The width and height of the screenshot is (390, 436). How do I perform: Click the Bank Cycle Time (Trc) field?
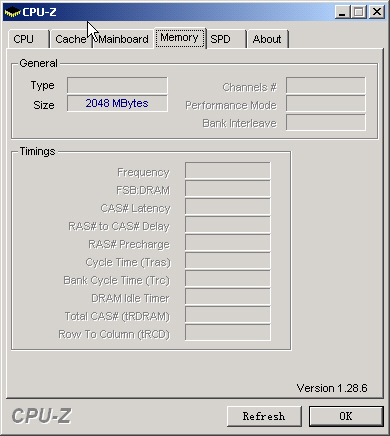pos(228,279)
